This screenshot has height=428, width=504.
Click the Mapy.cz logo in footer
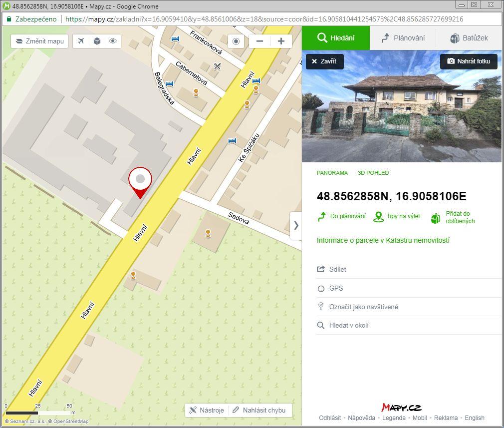click(402, 407)
